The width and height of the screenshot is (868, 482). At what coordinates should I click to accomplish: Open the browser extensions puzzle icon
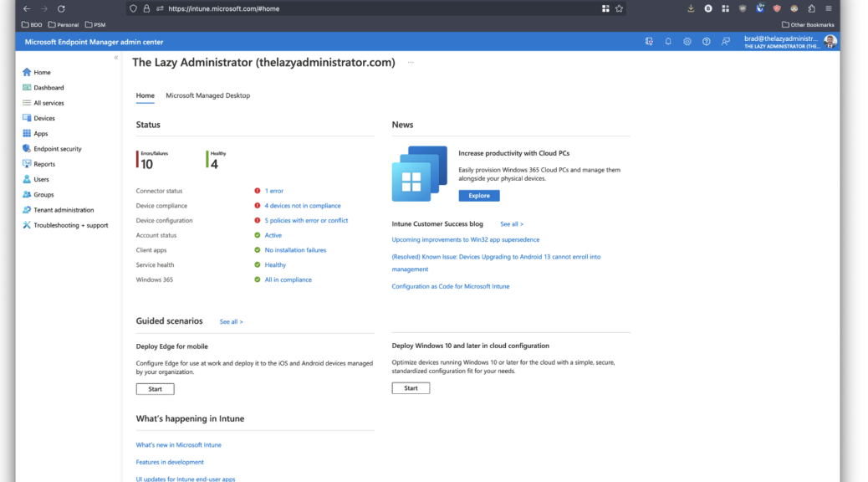[x=811, y=9]
